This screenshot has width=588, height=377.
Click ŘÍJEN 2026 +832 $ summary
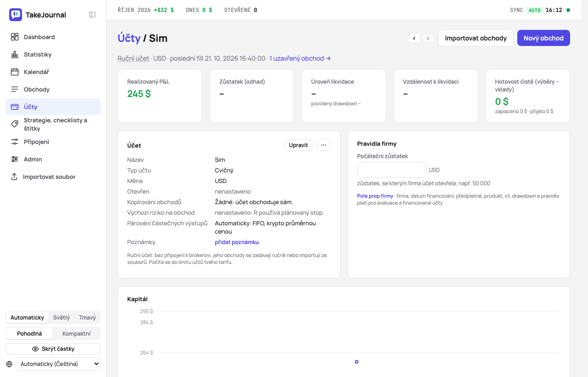(146, 10)
